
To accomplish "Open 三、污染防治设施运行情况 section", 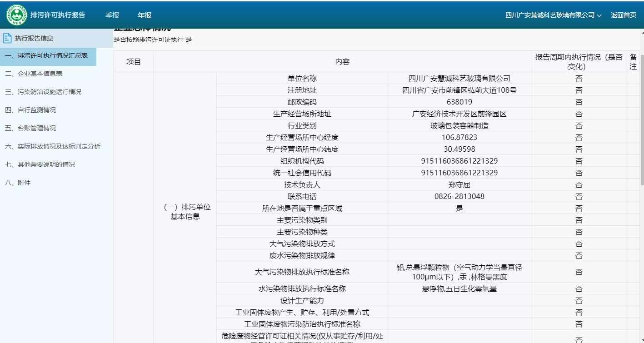I will (x=43, y=92).
